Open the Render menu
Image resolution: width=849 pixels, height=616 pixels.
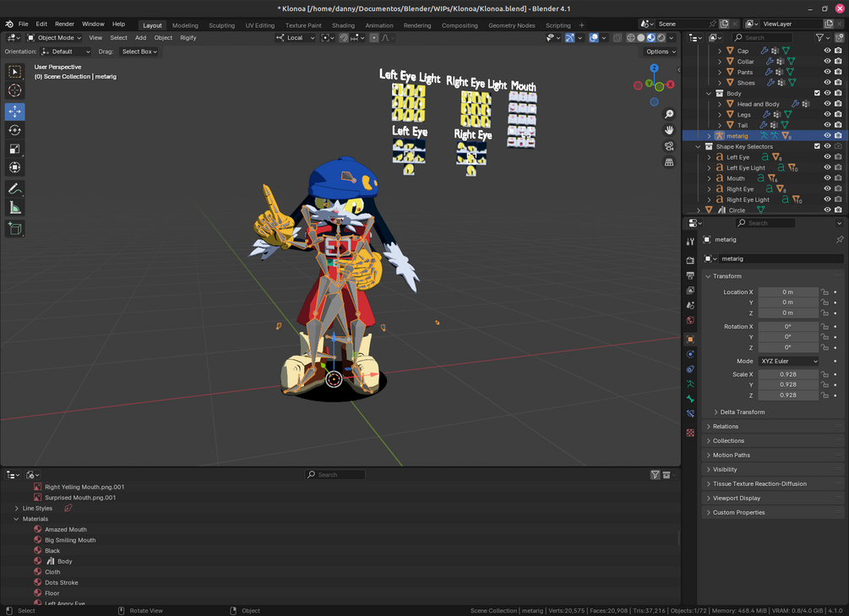[64, 25]
